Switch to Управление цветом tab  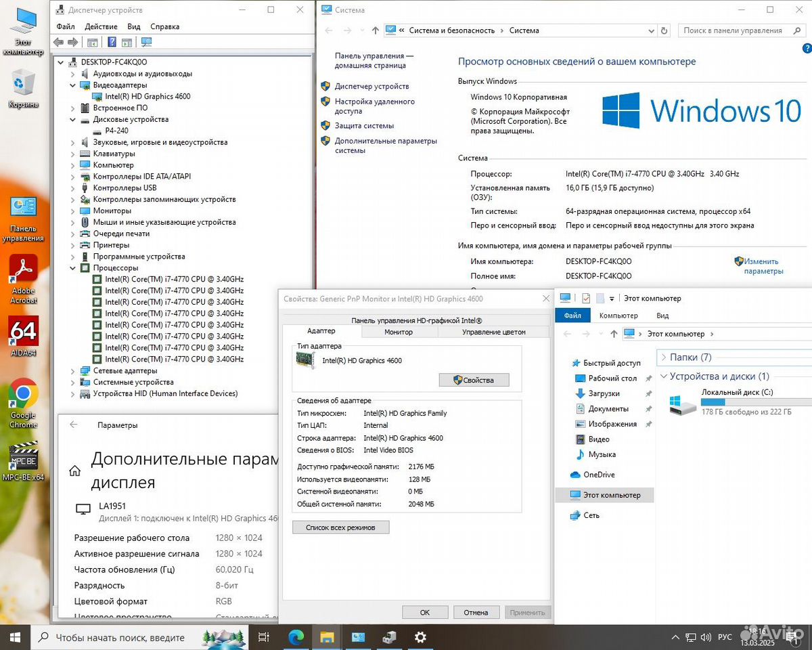point(494,332)
